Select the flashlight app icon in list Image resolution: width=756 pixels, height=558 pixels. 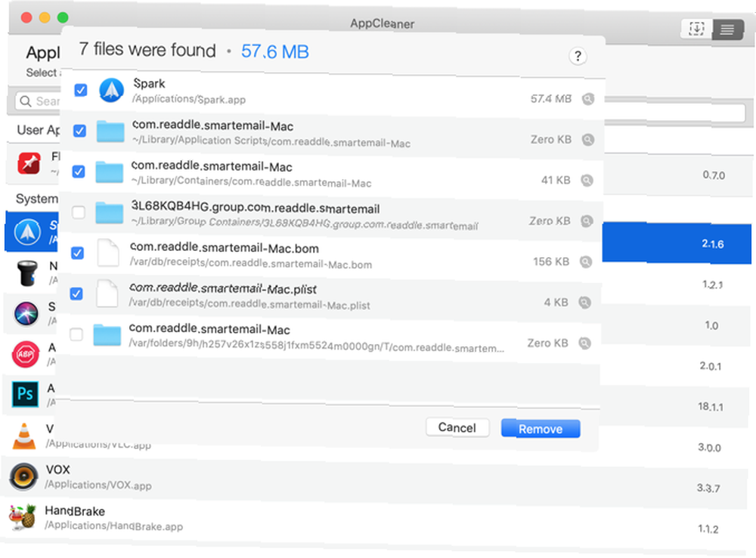click(27, 273)
